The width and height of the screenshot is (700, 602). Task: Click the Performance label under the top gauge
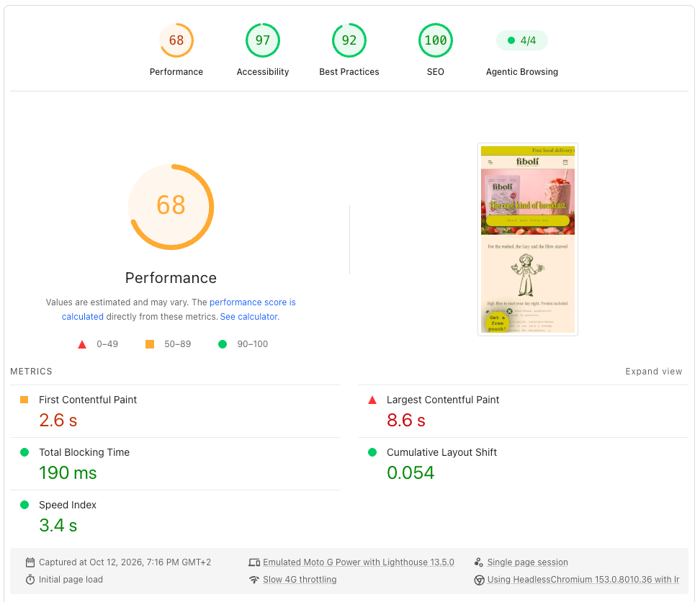click(x=176, y=72)
